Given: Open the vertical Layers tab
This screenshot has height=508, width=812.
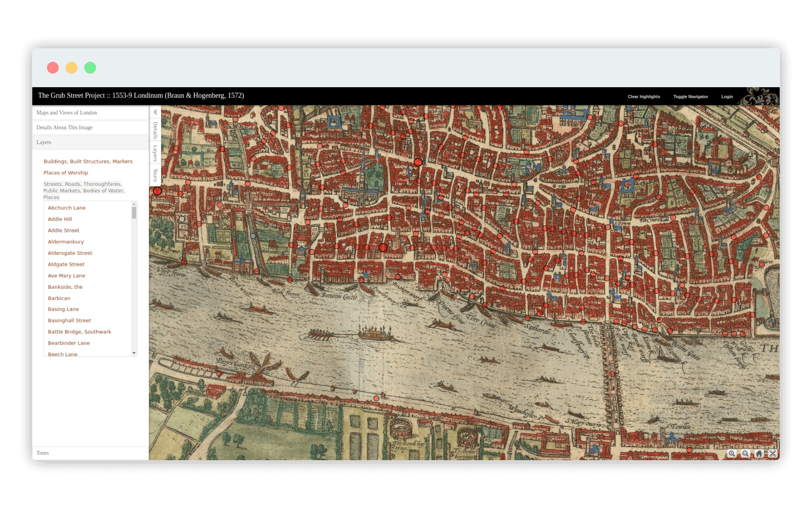Looking at the screenshot, I should click(x=155, y=153).
